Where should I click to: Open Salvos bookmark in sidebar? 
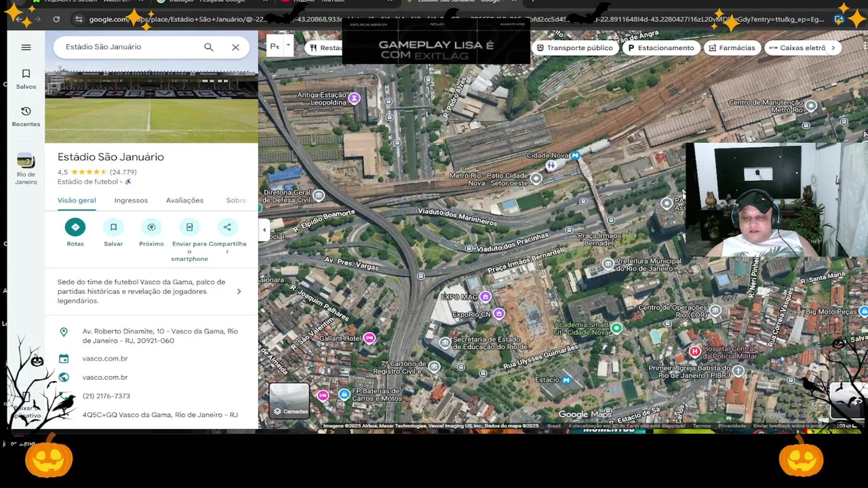click(x=26, y=79)
